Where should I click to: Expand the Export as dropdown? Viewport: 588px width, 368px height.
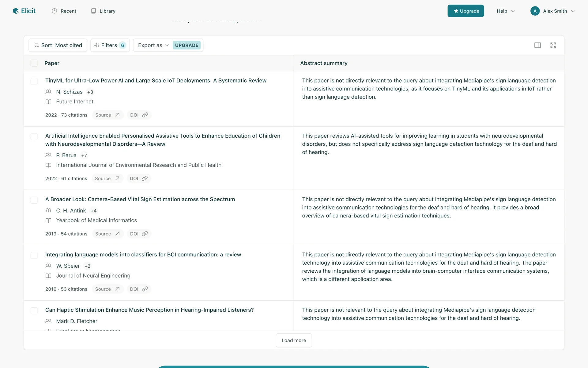153,45
